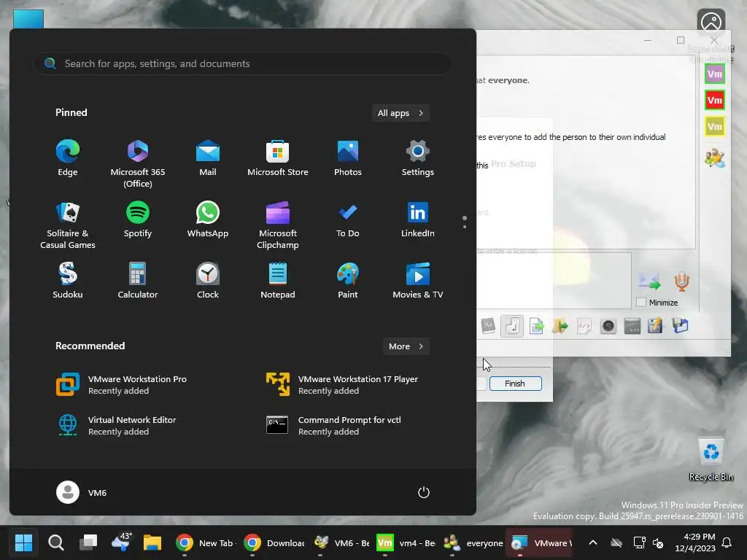The height and width of the screenshot is (560, 747).
Task: Select the purple Vm contact icon
Action: click(x=715, y=74)
